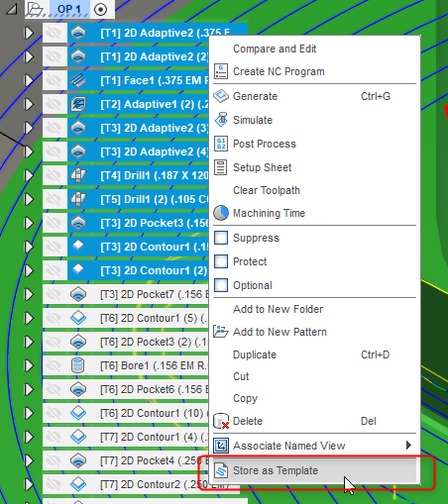This screenshot has height=504, width=448.
Task: Click the [T1] Face1 operation icon
Action: coord(78,80)
